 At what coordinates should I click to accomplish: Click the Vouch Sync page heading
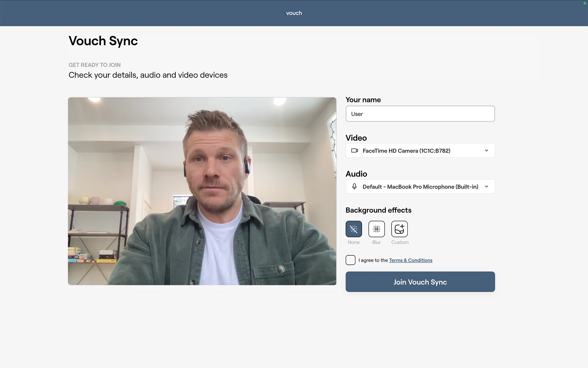(x=103, y=41)
